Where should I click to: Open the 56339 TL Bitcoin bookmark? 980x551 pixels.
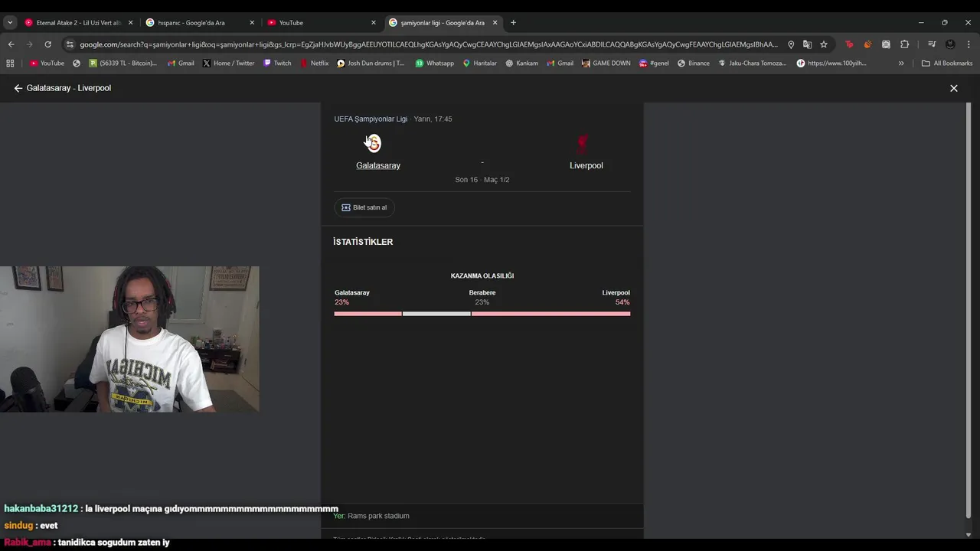point(122,64)
